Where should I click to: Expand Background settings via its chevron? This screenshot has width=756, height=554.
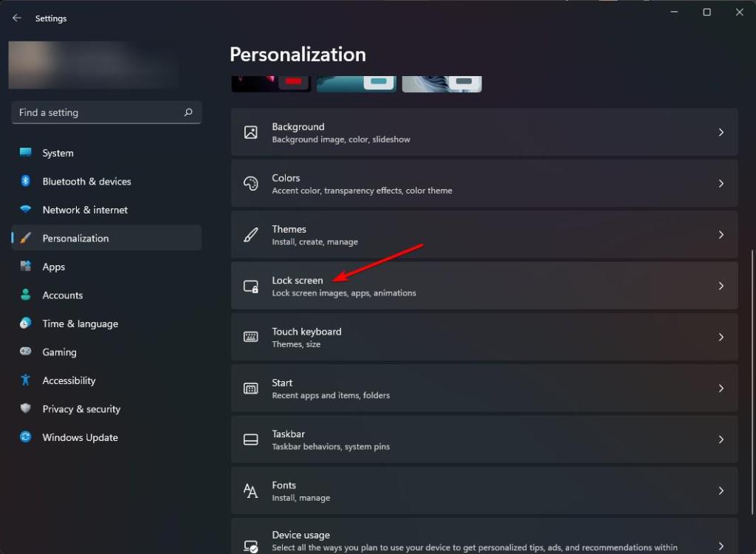[x=721, y=132]
